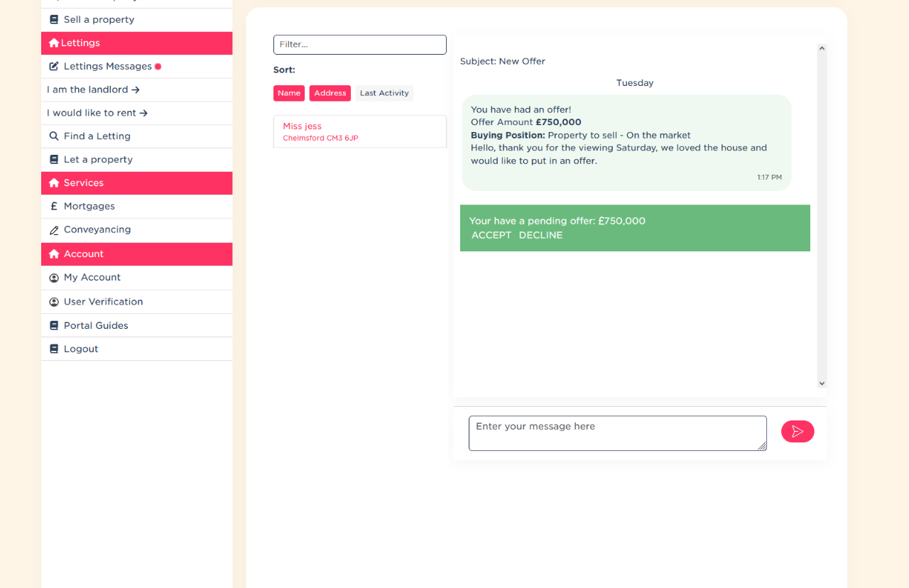909x588 pixels.
Task: Toggle the Name sort option
Action: 289,93
